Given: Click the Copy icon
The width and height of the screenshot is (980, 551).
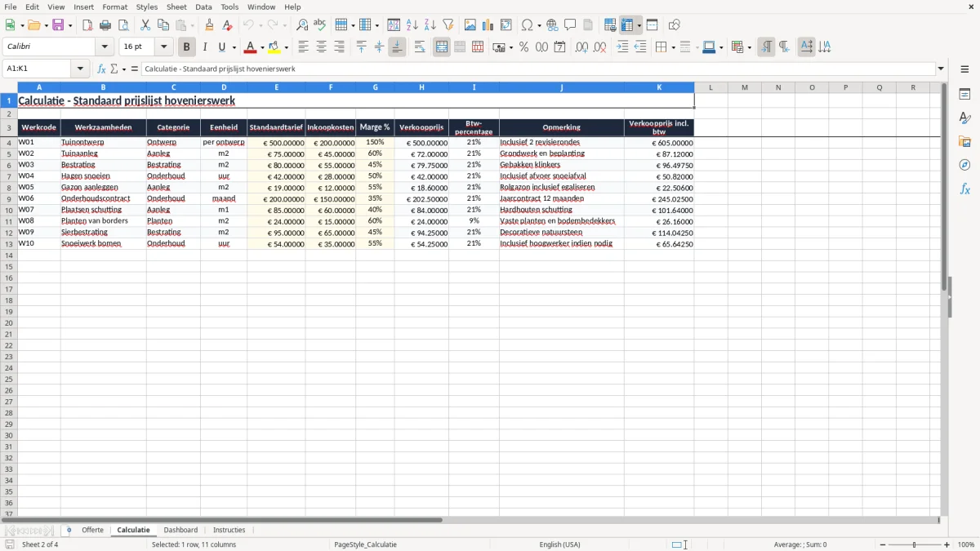Looking at the screenshot, I should 163,25.
